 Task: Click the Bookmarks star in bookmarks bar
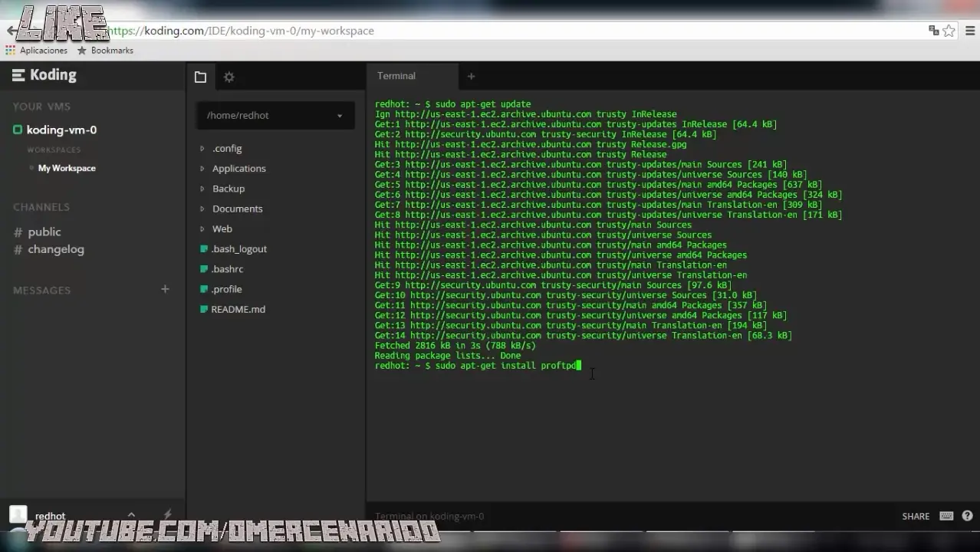click(82, 50)
